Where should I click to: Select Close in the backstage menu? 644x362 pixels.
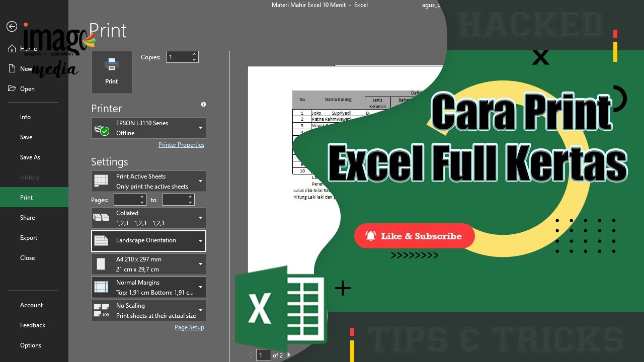(x=34, y=258)
